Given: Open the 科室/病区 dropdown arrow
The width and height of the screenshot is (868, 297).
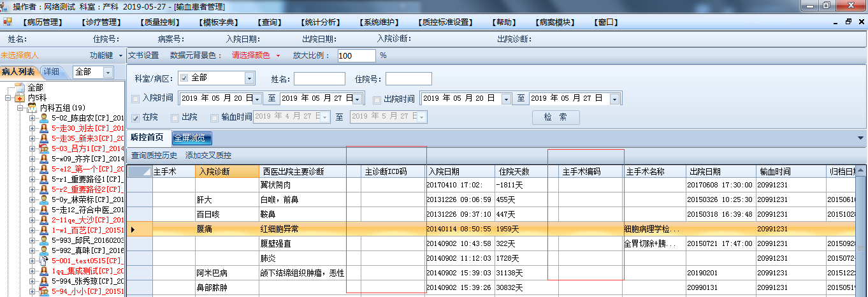Looking at the screenshot, I should click(x=250, y=78).
